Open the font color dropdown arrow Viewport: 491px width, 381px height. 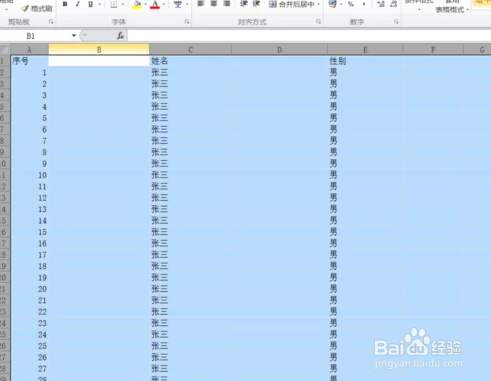[164, 4]
